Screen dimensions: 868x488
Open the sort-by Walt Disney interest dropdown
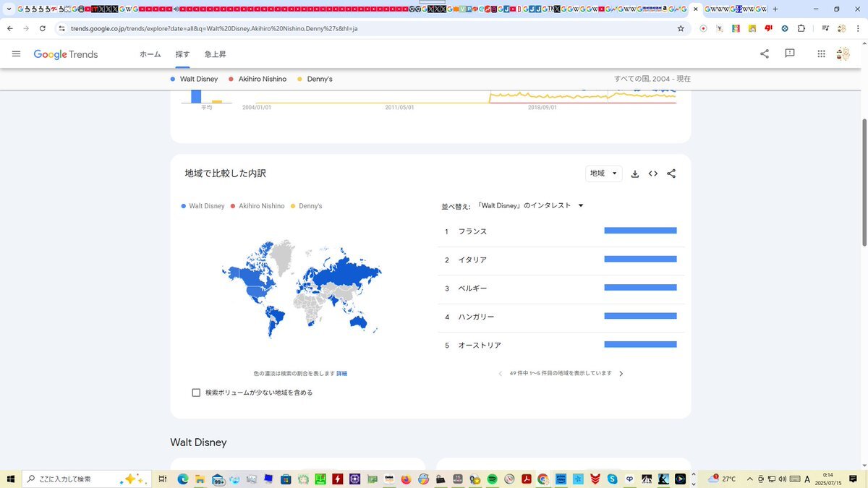[530, 205]
